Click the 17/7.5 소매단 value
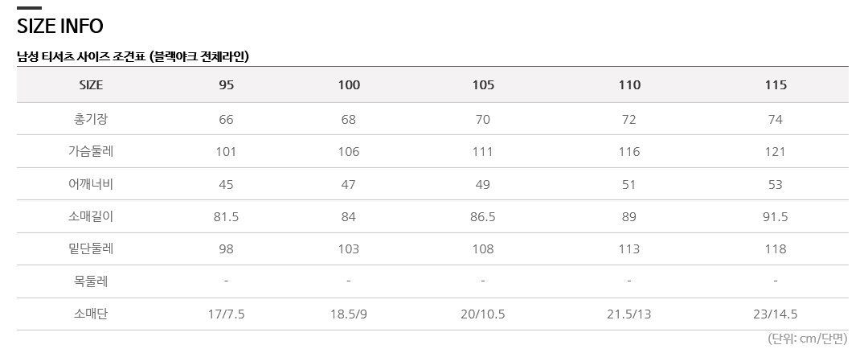Screen dimensions: 868x349 pyautogui.click(x=226, y=314)
